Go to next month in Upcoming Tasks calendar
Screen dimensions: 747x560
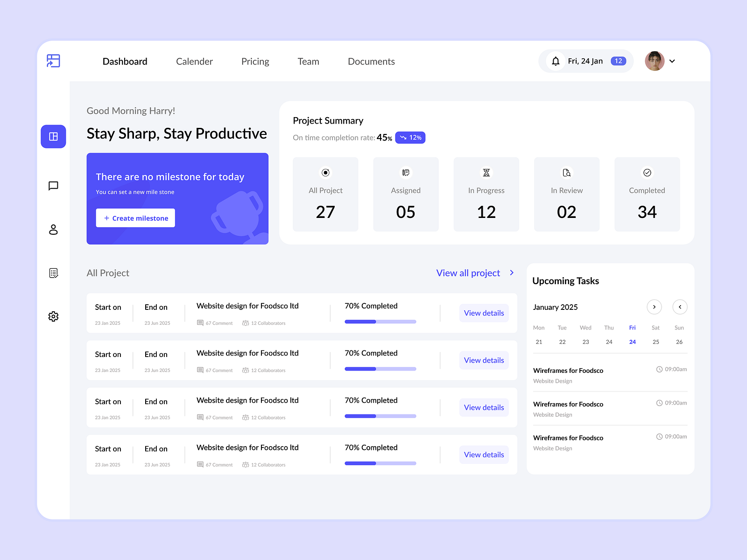654,307
